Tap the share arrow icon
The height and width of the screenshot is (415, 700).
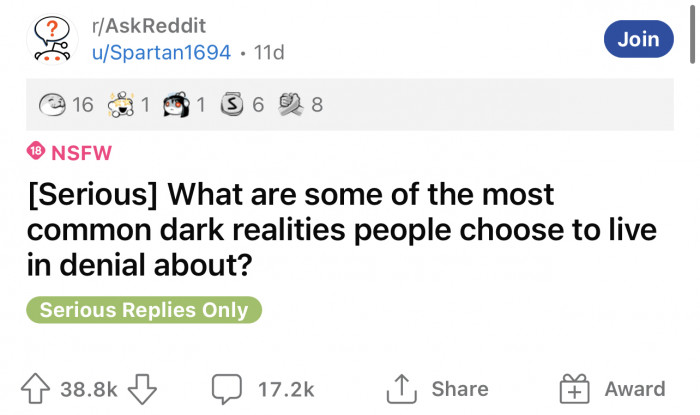[x=401, y=389]
